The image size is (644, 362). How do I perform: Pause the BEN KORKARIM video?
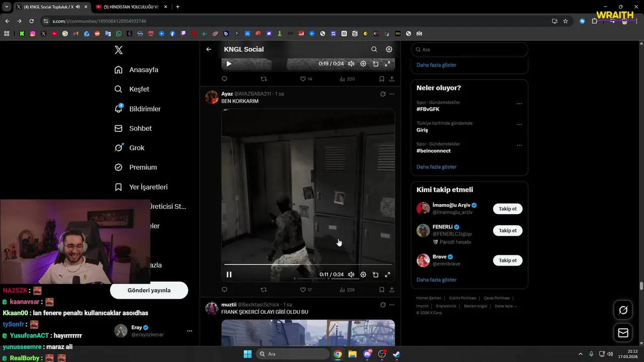pos(229,275)
